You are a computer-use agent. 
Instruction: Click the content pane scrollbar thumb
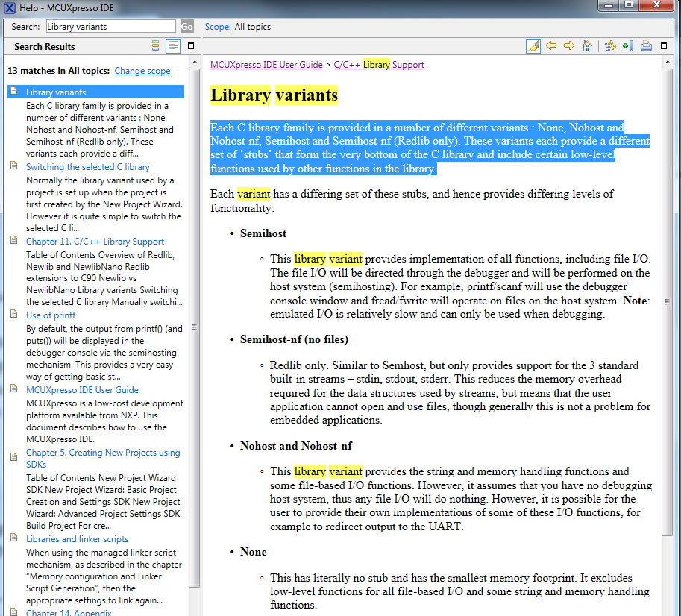click(x=667, y=302)
